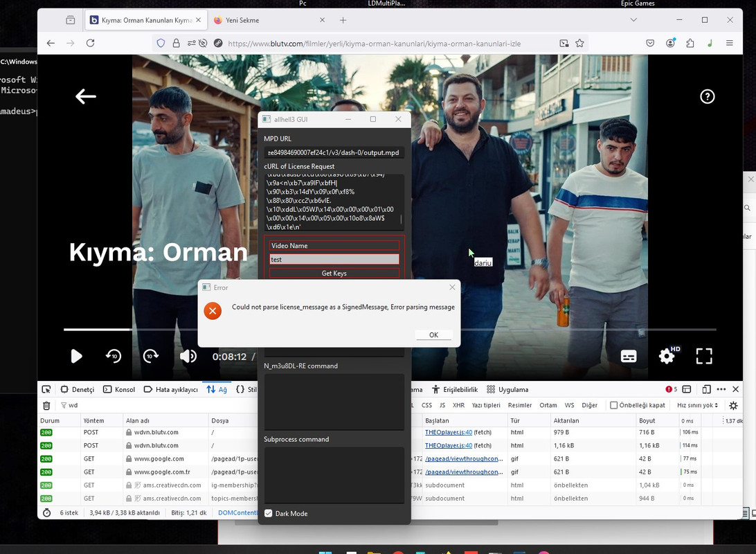Open Picture-in-Picture from the address bar
Image resolution: width=756 pixels, height=554 pixels.
[x=564, y=44]
